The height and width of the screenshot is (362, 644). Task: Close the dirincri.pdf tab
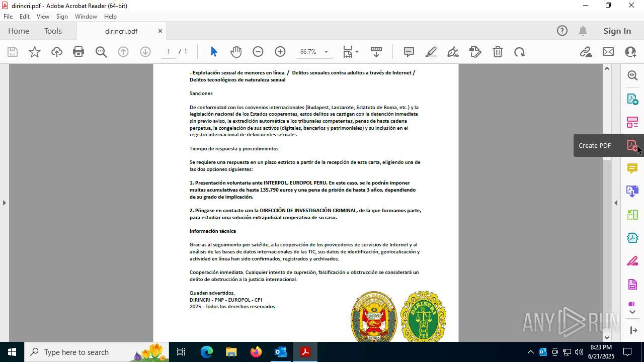(160, 31)
